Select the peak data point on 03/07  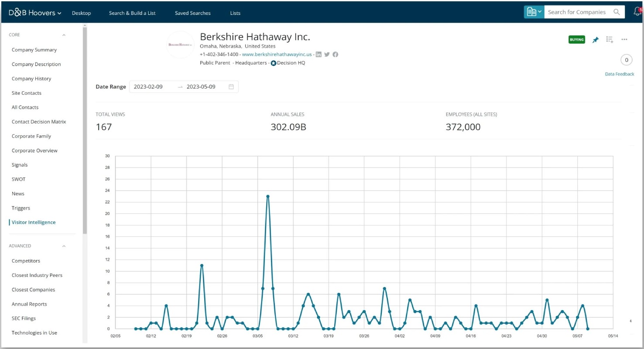[268, 196]
